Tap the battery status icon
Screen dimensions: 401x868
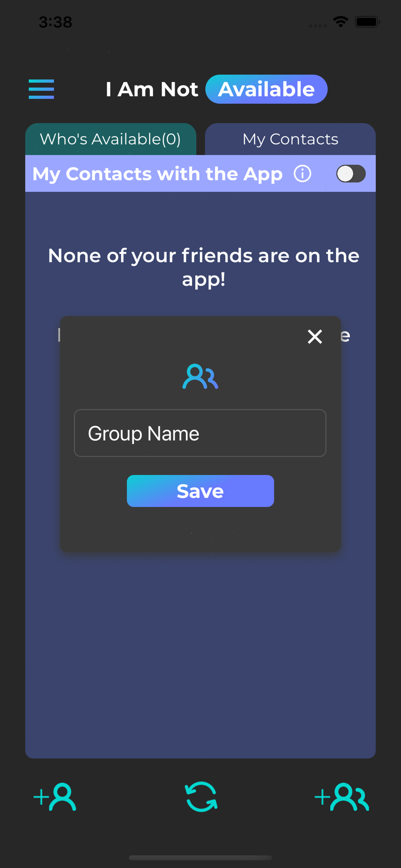[x=368, y=22]
